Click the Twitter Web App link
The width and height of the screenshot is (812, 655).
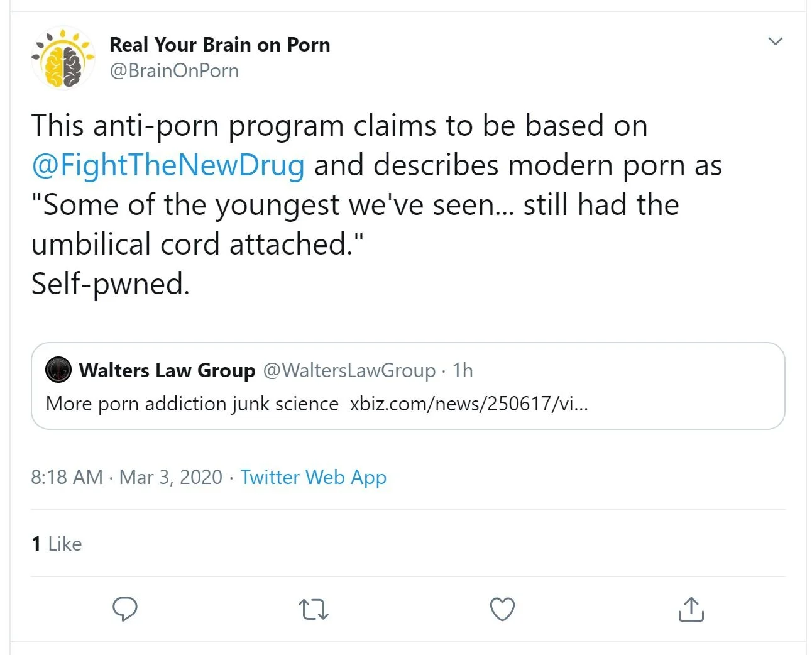[x=313, y=477]
